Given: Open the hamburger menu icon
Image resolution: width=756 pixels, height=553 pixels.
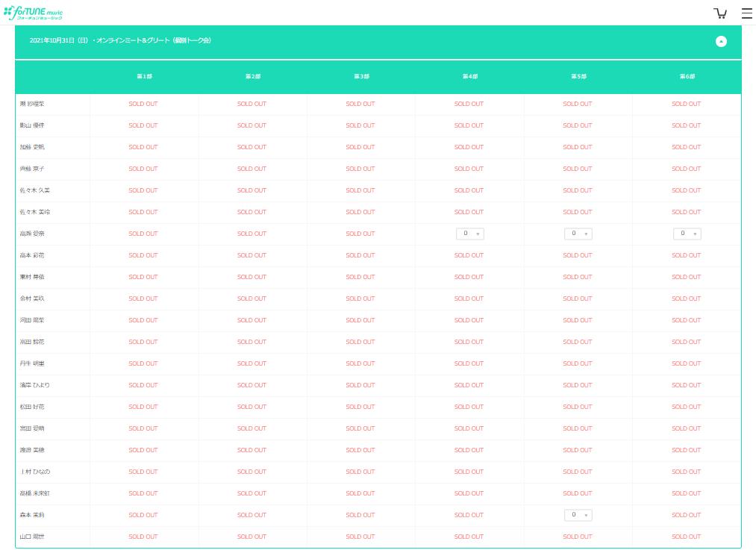Looking at the screenshot, I should pos(746,13).
